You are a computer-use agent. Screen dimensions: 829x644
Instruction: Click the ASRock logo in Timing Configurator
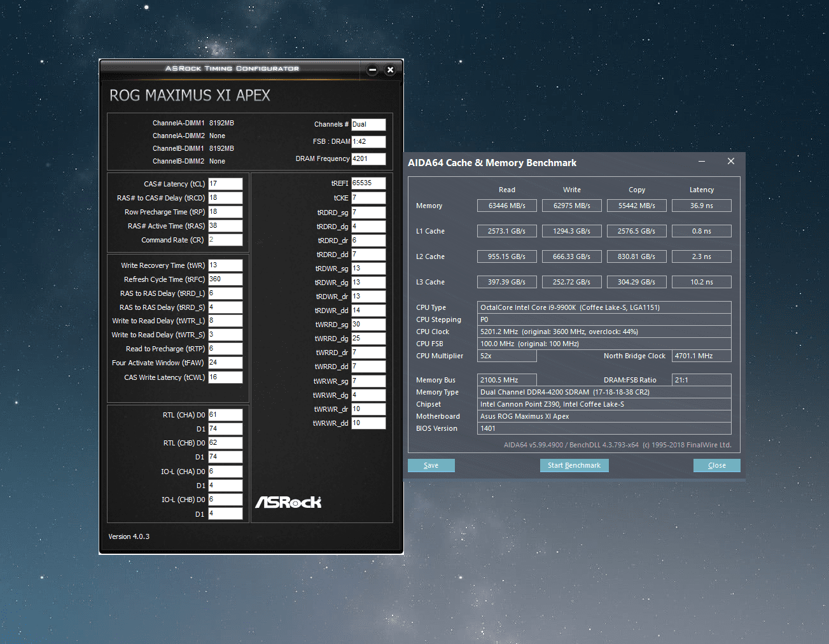click(x=288, y=502)
